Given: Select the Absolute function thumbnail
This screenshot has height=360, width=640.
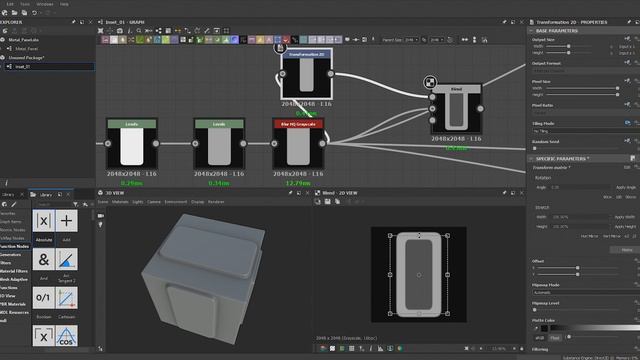Looking at the screenshot, I should click(44, 221).
